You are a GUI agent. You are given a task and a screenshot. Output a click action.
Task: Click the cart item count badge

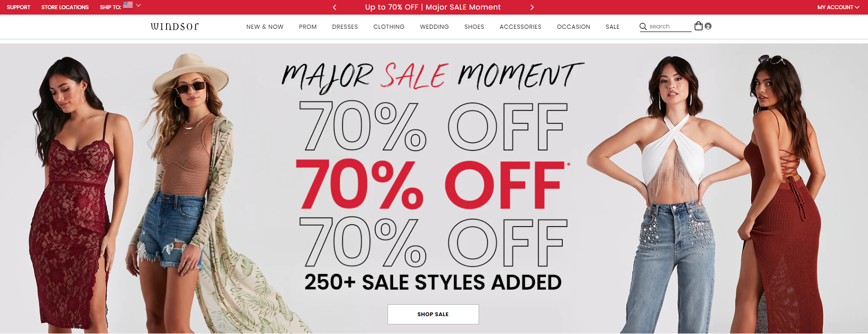708,27
